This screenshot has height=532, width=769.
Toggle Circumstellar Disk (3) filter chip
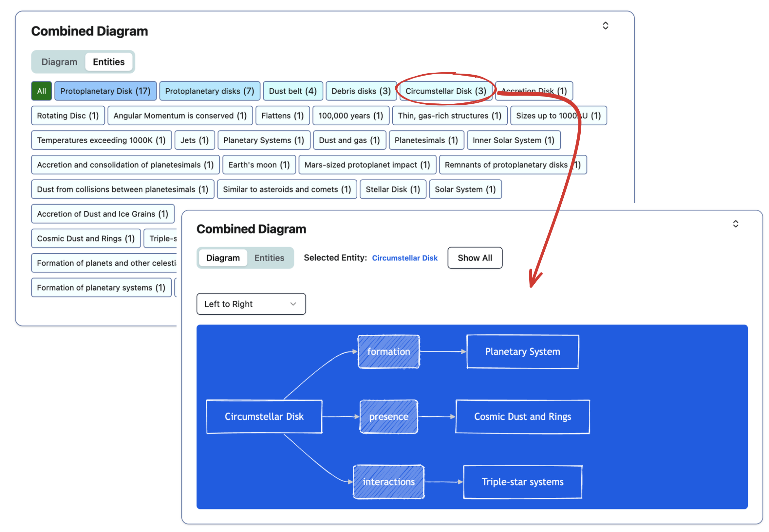[x=445, y=91]
